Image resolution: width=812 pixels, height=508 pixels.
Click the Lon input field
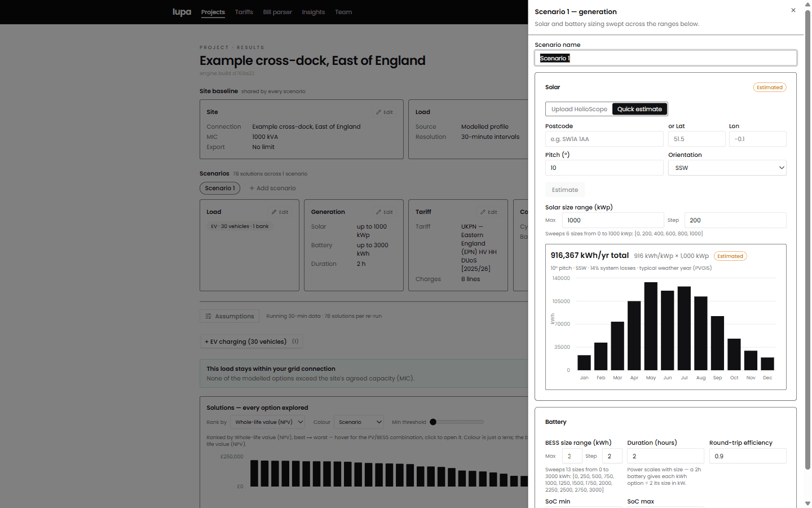point(757,139)
